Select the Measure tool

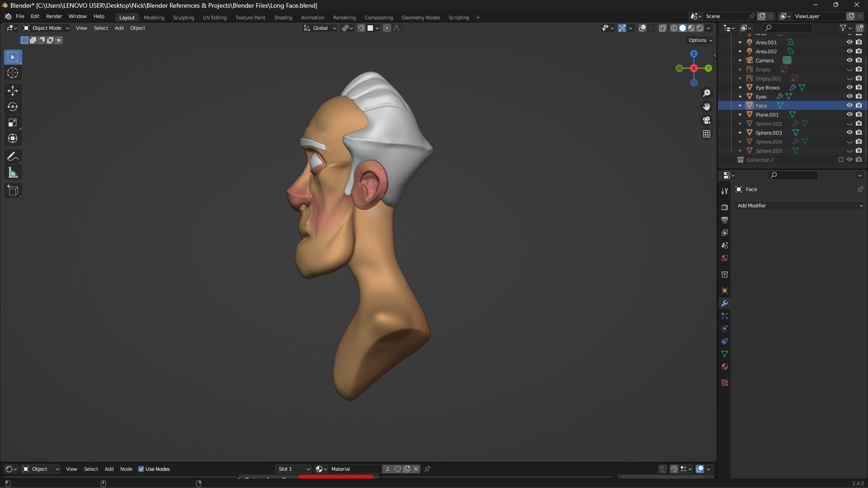pyautogui.click(x=13, y=173)
